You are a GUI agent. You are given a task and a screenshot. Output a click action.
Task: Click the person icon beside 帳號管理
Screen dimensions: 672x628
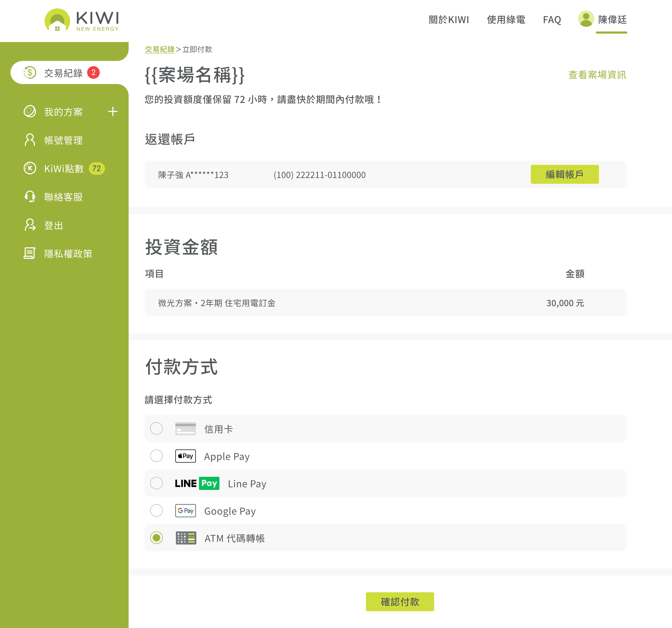click(x=30, y=140)
